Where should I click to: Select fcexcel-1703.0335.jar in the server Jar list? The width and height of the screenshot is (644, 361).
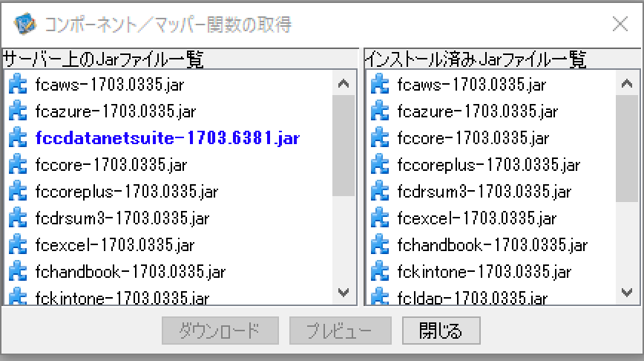coord(115,245)
